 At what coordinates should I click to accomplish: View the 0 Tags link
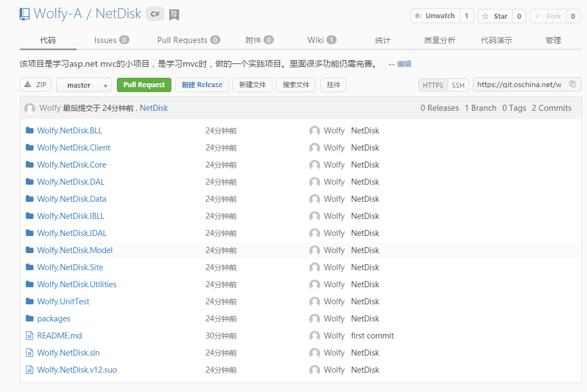(x=514, y=108)
